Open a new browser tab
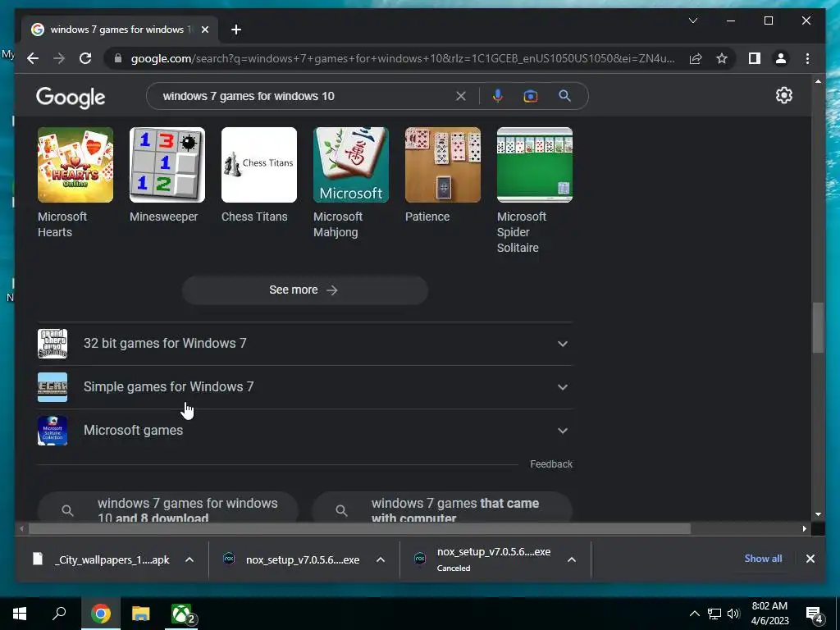This screenshot has width=840, height=630. point(235,30)
